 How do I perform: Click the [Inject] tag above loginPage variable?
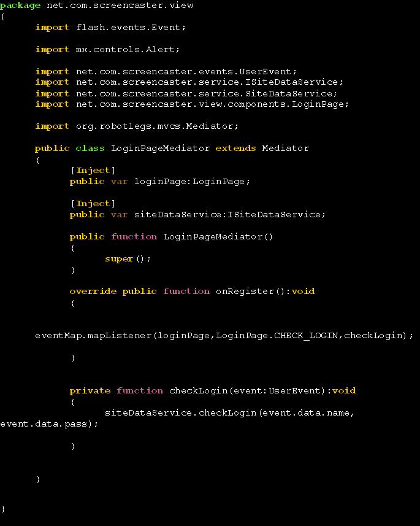click(93, 171)
